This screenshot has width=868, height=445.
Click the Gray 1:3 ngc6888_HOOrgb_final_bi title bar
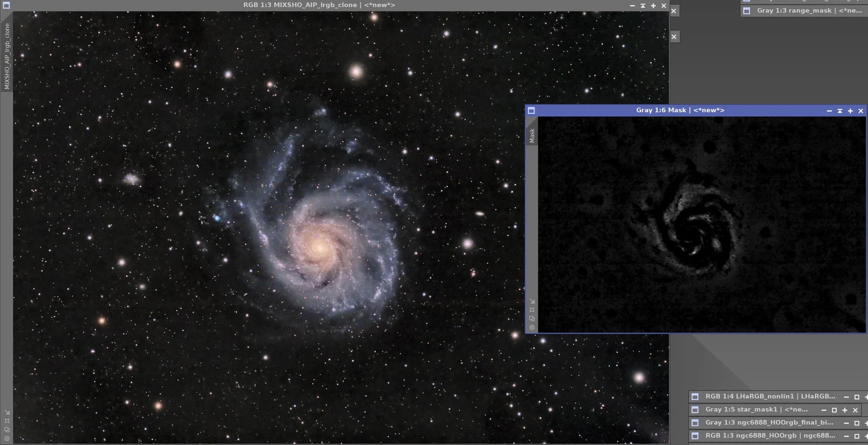(770, 422)
